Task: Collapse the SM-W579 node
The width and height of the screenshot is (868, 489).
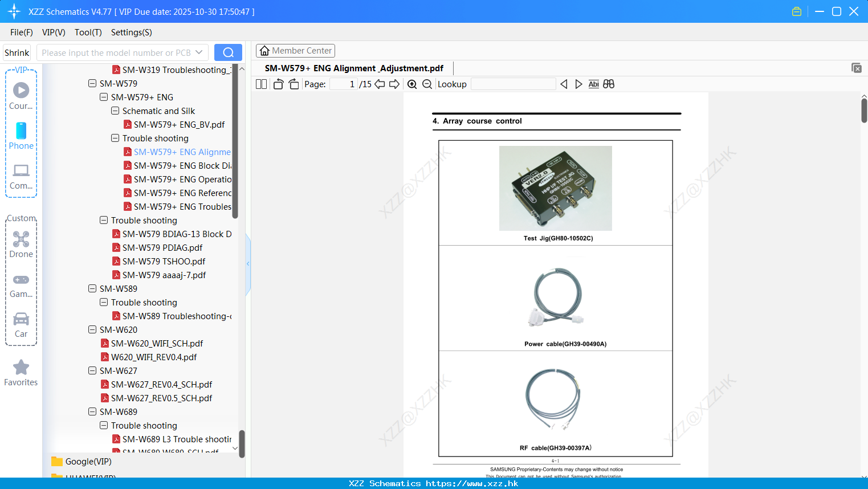Action: point(92,83)
